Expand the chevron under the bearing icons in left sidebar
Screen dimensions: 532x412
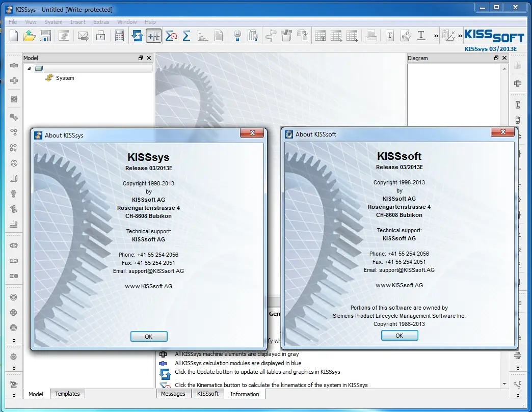click(x=14, y=341)
